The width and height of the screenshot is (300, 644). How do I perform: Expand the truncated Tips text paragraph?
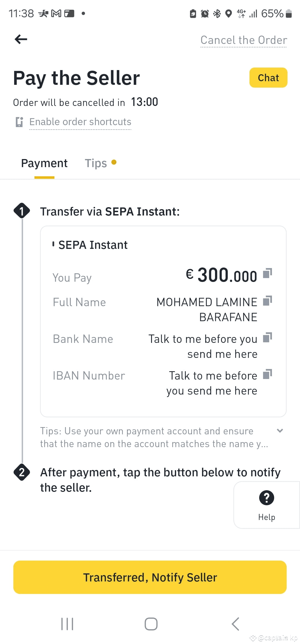point(154,437)
